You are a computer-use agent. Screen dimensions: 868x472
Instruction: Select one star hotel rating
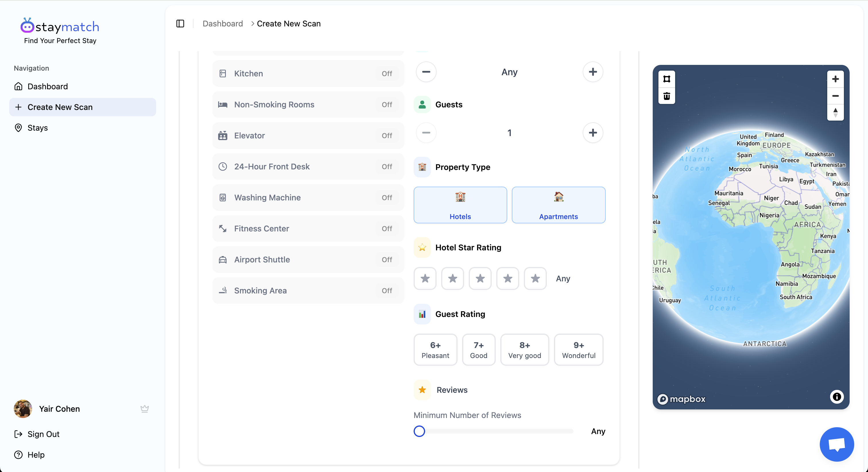pyautogui.click(x=425, y=278)
